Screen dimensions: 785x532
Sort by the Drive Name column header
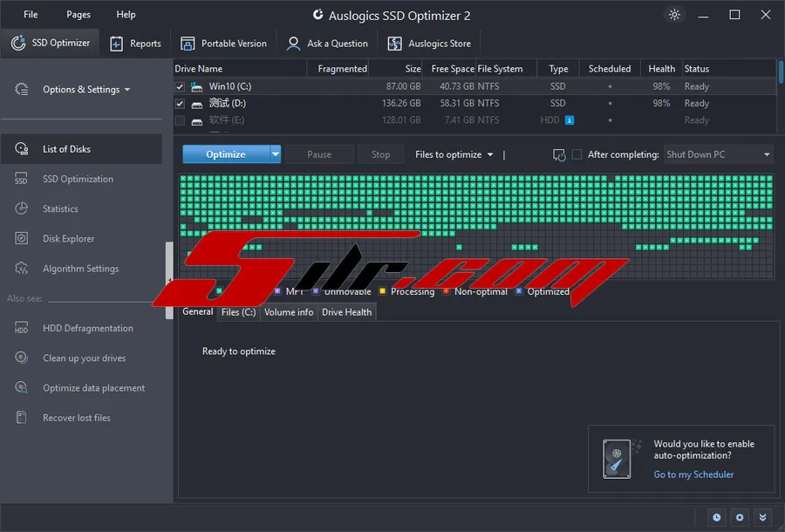[240, 69]
